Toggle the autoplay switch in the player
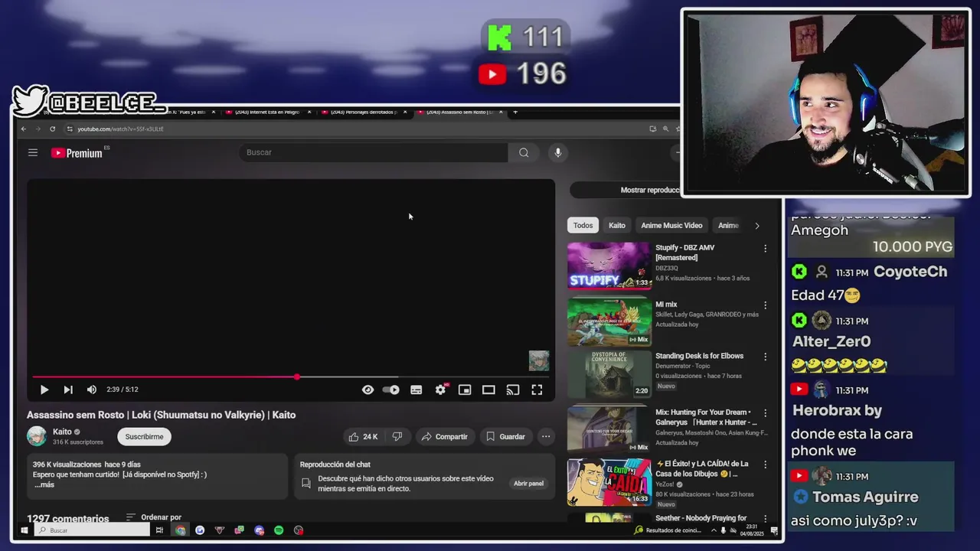The width and height of the screenshot is (980, 551). coord(391,390)
